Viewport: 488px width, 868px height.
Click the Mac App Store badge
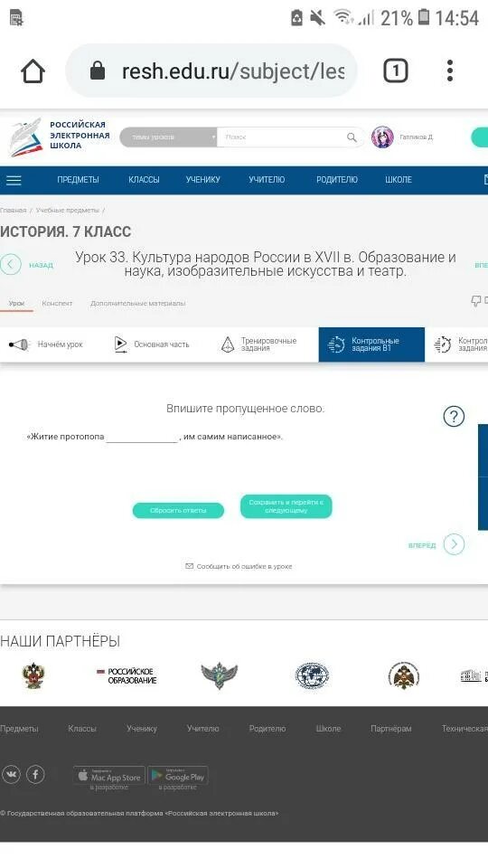pyautogui.click(x=109, y=776)
